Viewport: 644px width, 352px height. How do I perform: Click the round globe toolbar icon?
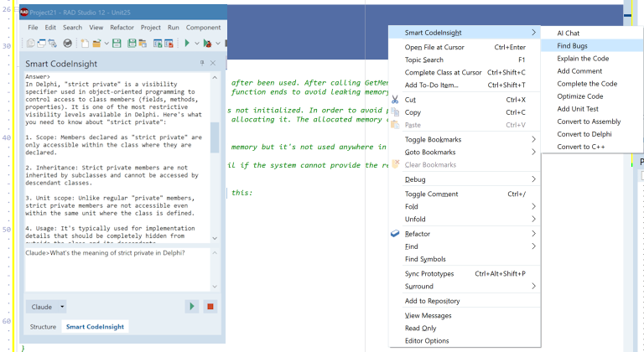pyautogui.click(x=67, y=43)
